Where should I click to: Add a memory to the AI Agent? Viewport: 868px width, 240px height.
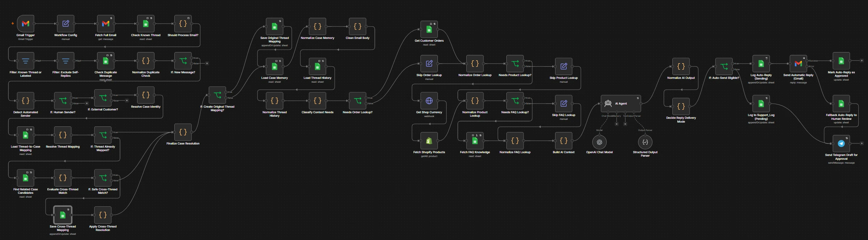[x=616, y=124]
